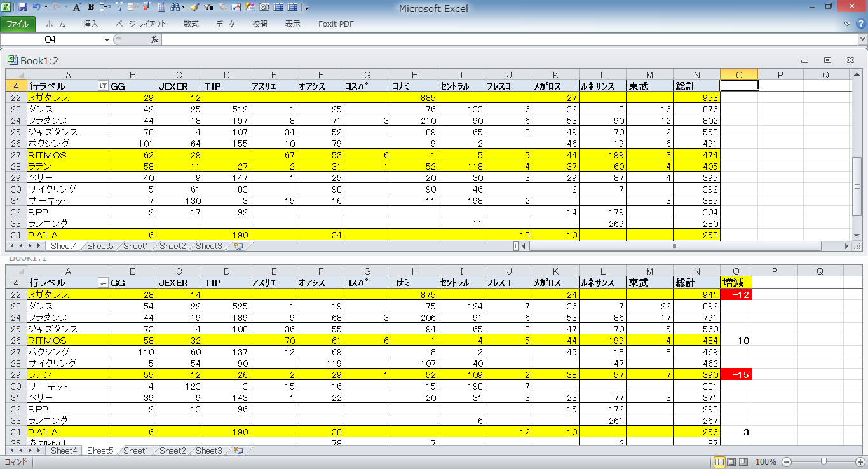Click the insert function fx button

coord(154,39)
